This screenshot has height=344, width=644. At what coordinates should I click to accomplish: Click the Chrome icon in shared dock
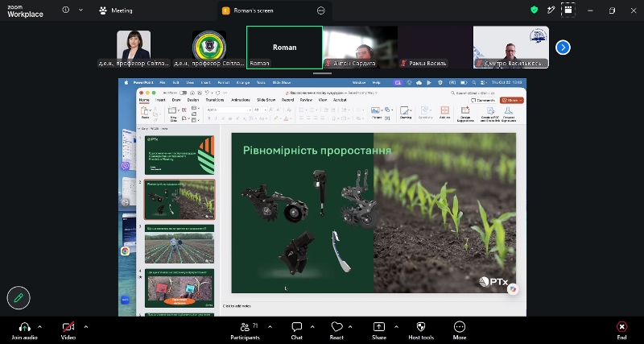coord(126,251)
